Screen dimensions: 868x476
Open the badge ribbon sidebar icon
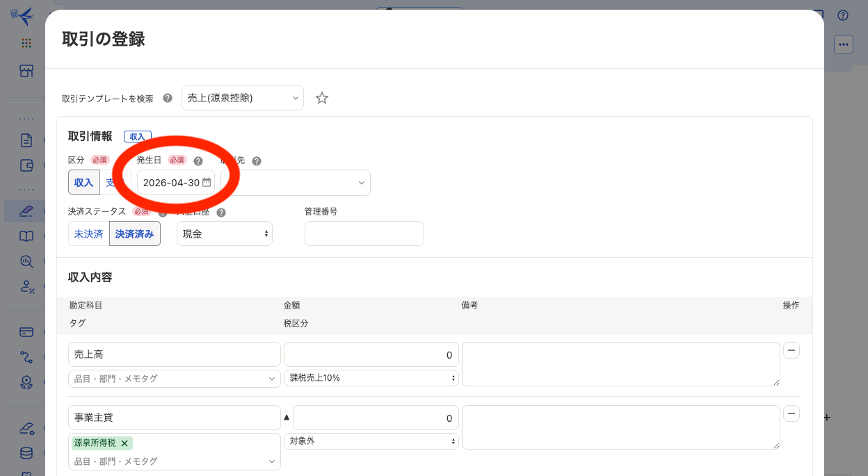pos(26,381)
